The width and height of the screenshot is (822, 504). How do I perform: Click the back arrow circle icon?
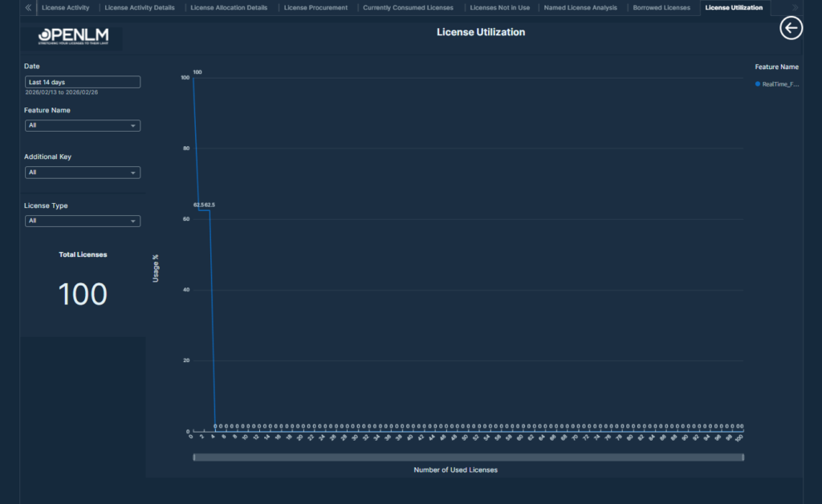[x=791, y=28]
